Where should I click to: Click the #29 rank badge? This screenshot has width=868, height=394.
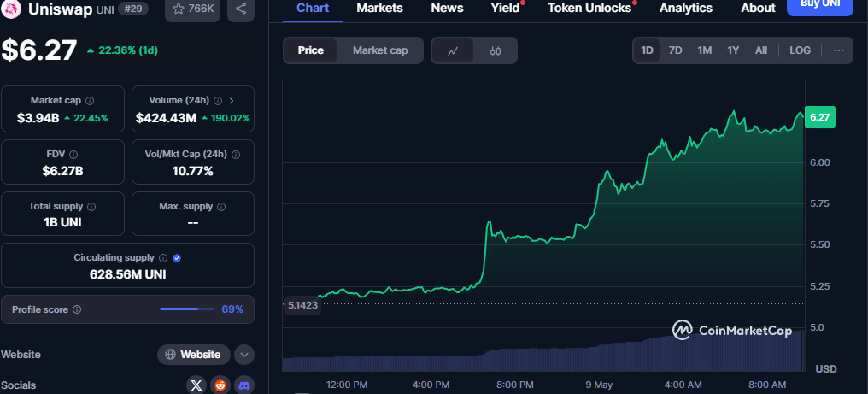point(133,9)
